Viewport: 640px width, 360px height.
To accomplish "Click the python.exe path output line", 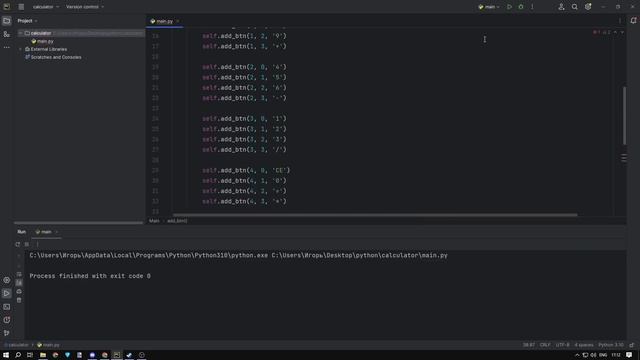I will tap(238, 256).
